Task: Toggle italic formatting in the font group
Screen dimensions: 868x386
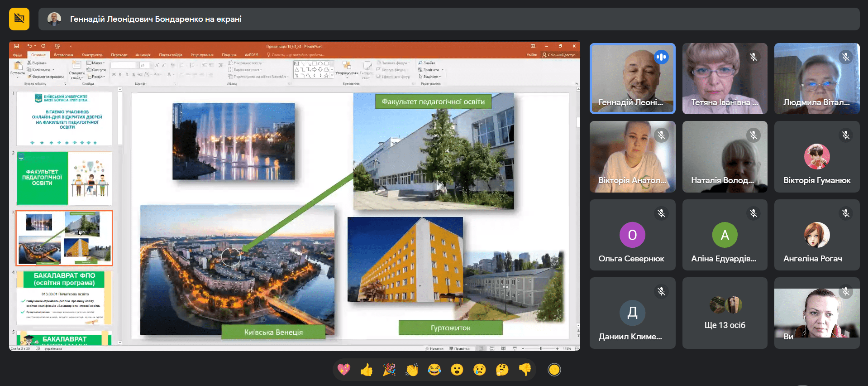Action: tap(120, 74)
